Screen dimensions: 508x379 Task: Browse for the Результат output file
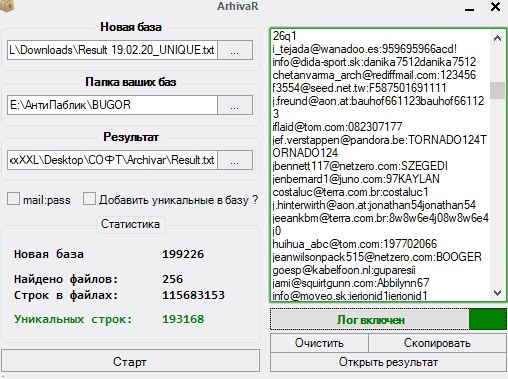(x=235, y=160)
